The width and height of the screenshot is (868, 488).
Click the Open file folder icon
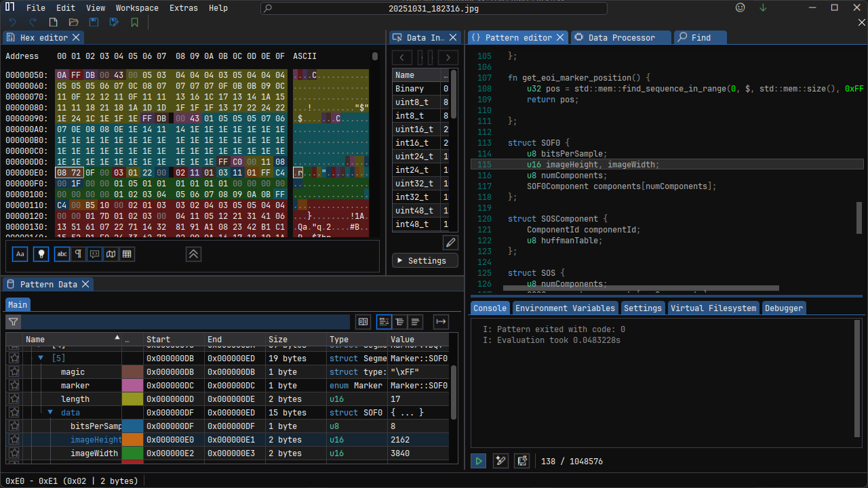tap(74, 22)
